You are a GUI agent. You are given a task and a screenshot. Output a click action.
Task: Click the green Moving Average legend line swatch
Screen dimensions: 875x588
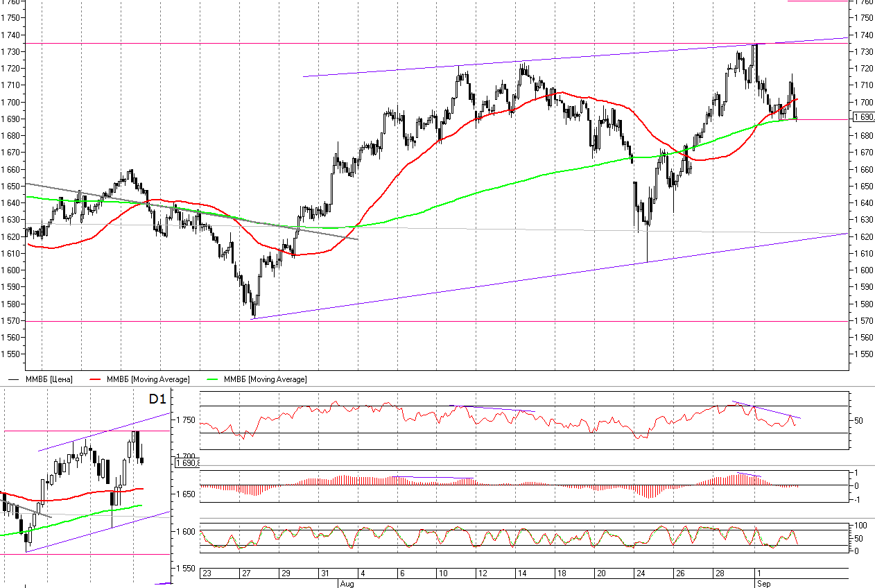coord(216,379)
